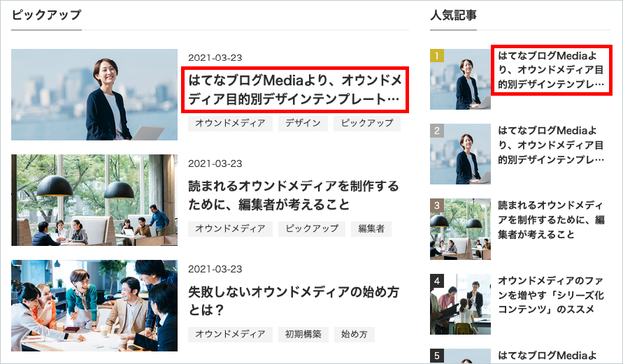Open popular article 3 読まれるオウンドメディア
The image size is (623, 364).
551,220
